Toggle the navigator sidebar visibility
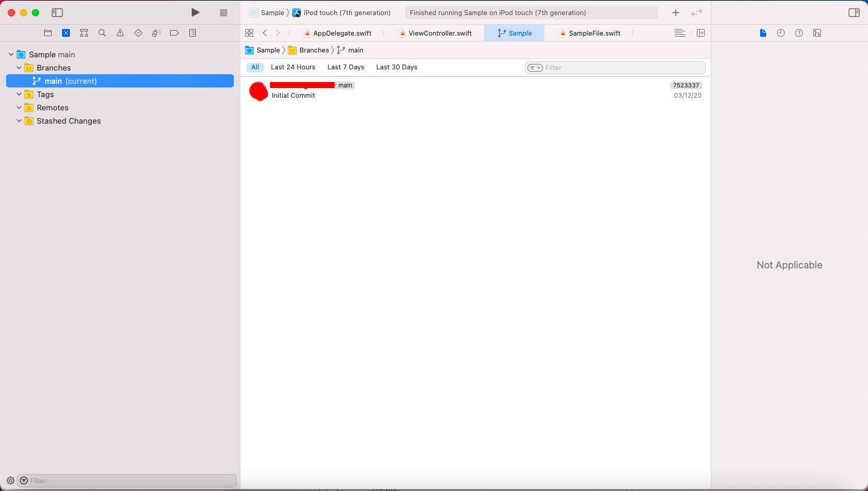The width and height of the screenshot is (868, 491). tap(57, 13)
